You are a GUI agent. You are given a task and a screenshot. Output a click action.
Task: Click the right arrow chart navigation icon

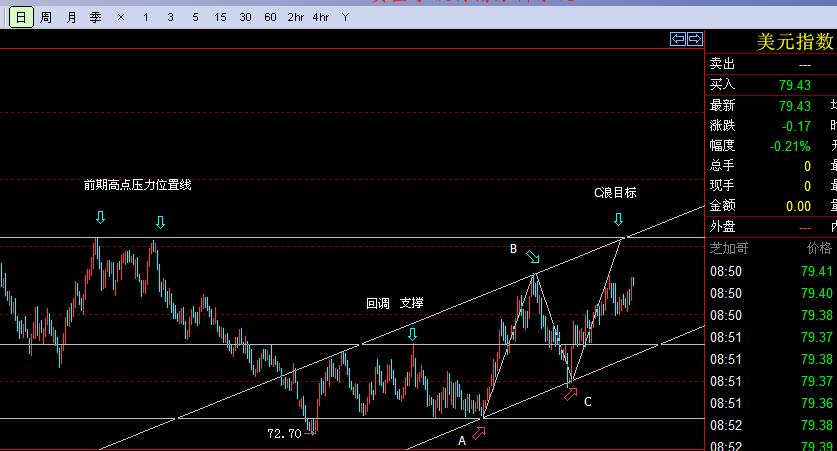point(695,39)
